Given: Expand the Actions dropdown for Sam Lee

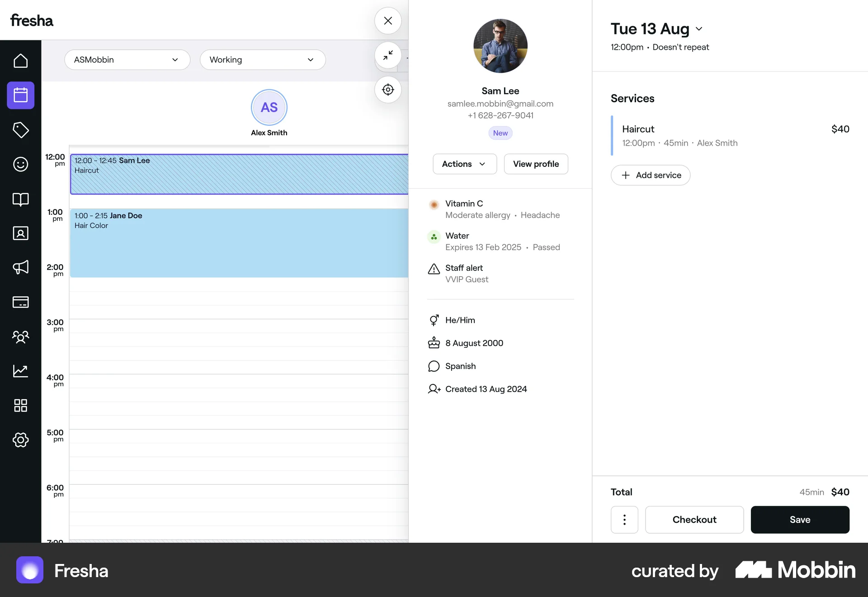Looking at the screenshot, I should point(464,164).
